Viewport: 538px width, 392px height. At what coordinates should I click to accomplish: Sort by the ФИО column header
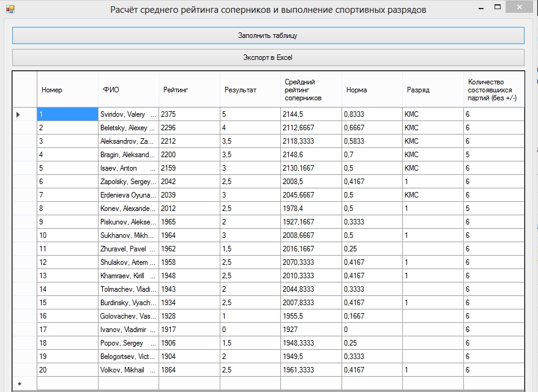pyautogui.click(x=129, y=89)
